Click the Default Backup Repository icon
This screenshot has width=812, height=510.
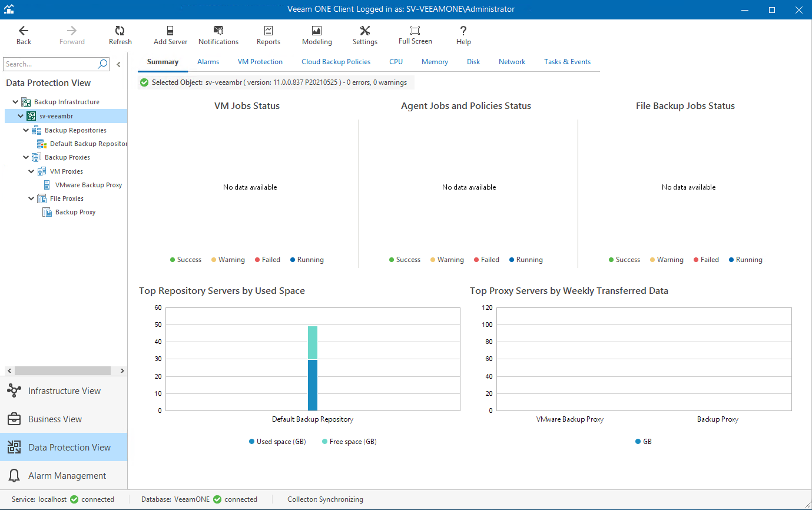pos(42,144)
